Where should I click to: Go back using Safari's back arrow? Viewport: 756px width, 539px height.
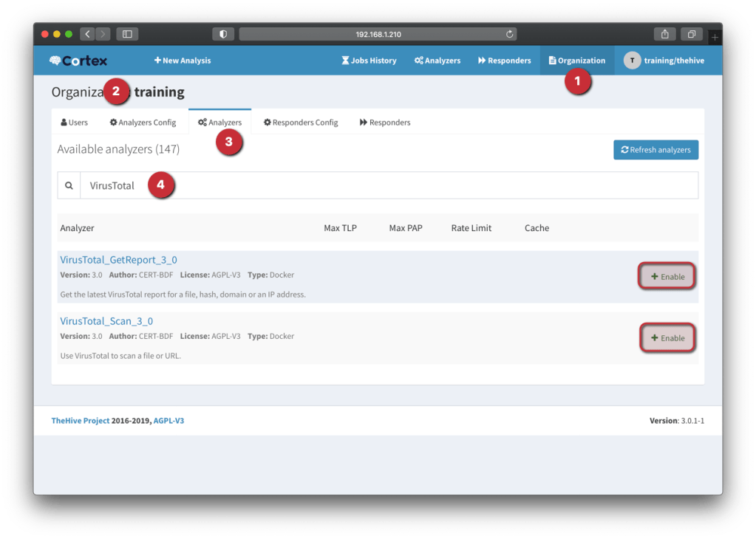[x=87, y=34]
